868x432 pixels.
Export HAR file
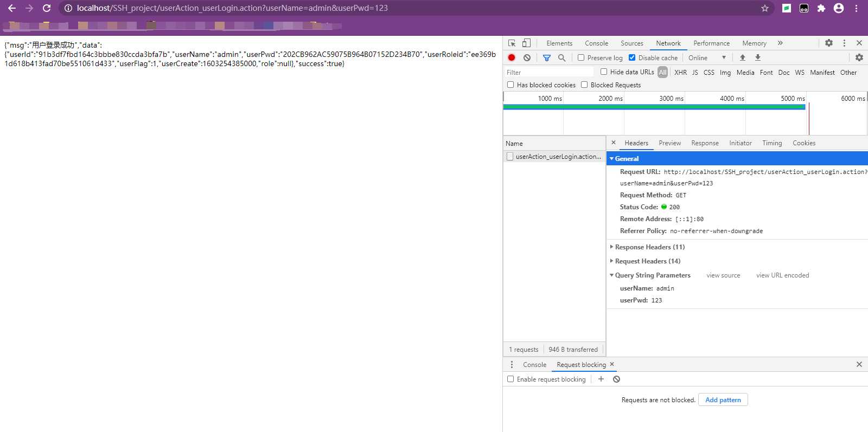click(x=758, y=57)
